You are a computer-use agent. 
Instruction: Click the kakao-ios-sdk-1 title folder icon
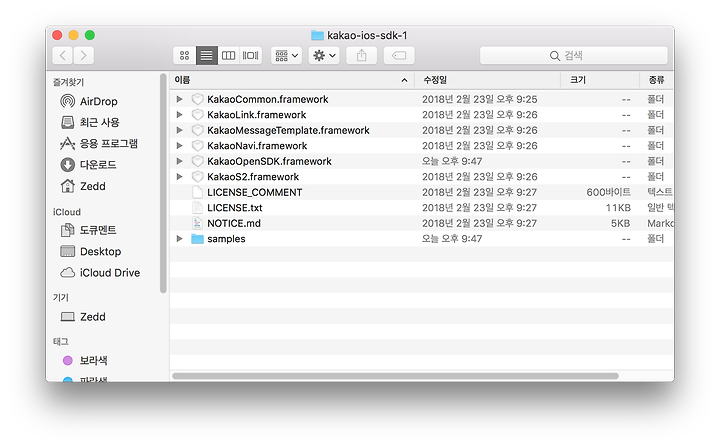click(x=317, y=35)
